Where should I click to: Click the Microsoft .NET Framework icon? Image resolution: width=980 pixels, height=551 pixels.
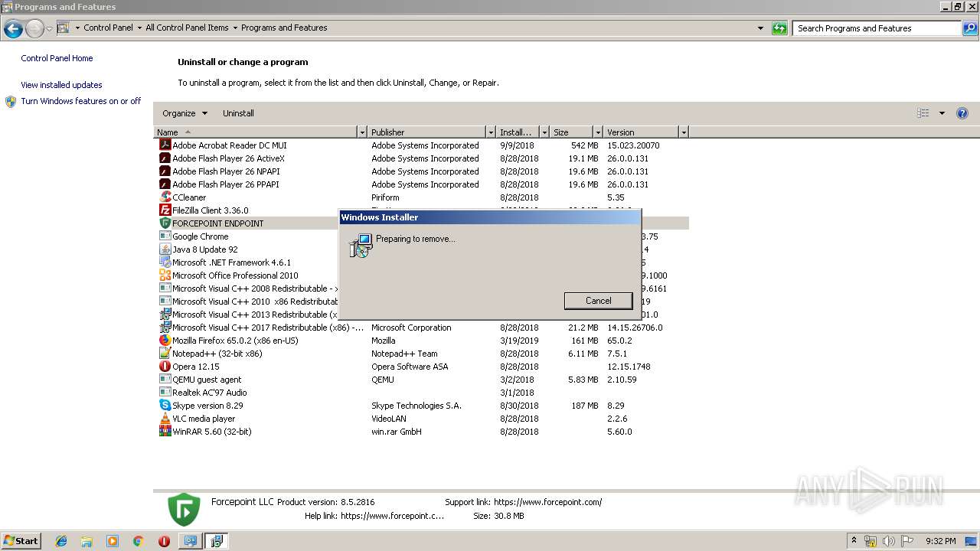(x=165, y=262)
